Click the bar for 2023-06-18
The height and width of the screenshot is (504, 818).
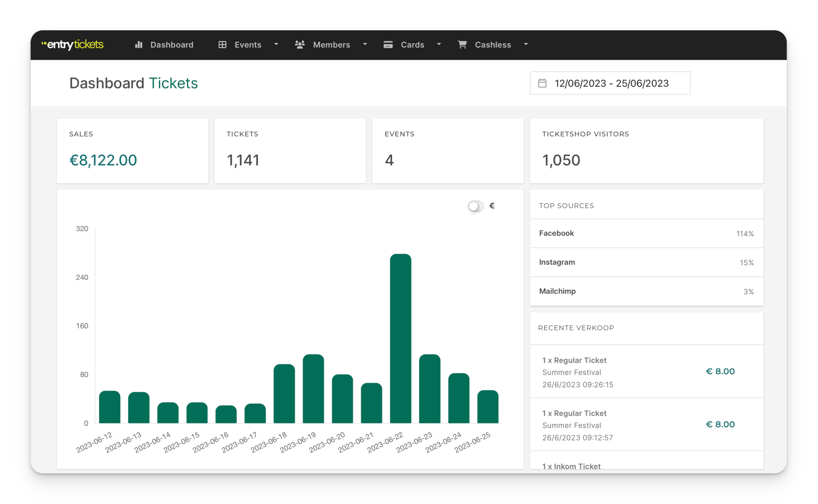coord(284,394)
